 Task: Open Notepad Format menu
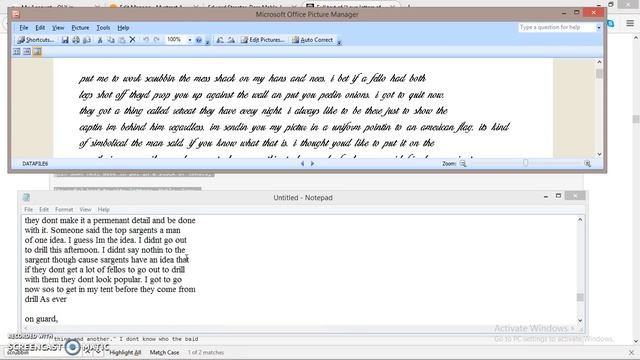[x=64, y=209]
